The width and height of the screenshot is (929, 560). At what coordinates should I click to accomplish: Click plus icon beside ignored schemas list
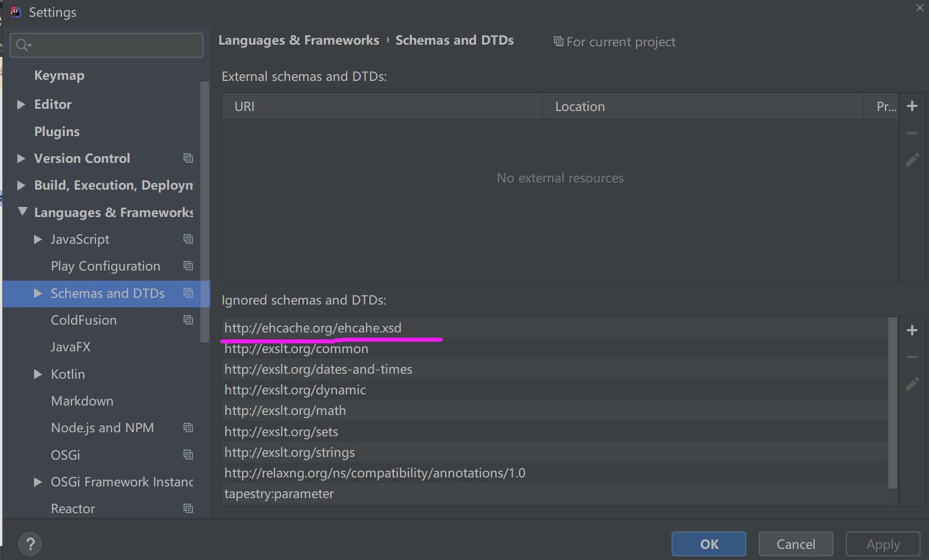[x=912, y=330]
